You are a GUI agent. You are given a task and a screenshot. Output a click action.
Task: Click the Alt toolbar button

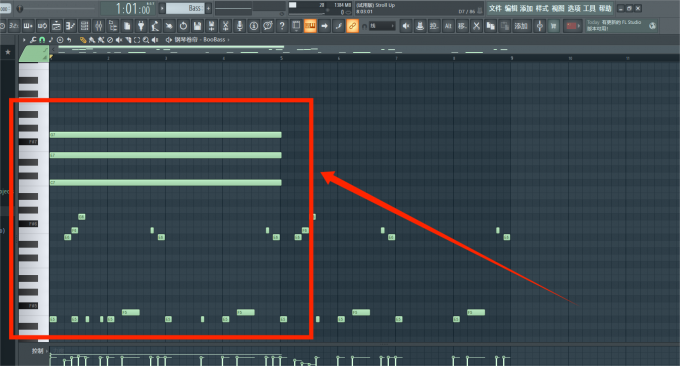click(x=448, y=26)
